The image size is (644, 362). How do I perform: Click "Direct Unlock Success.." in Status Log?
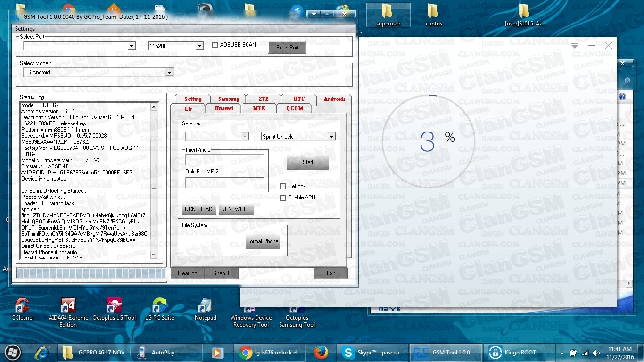coord(48,246)
